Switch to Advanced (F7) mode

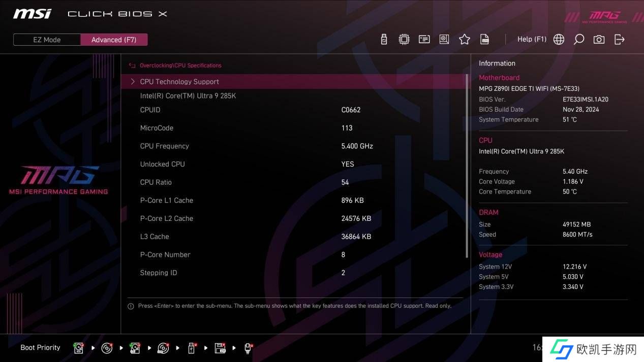pos(114,40)
